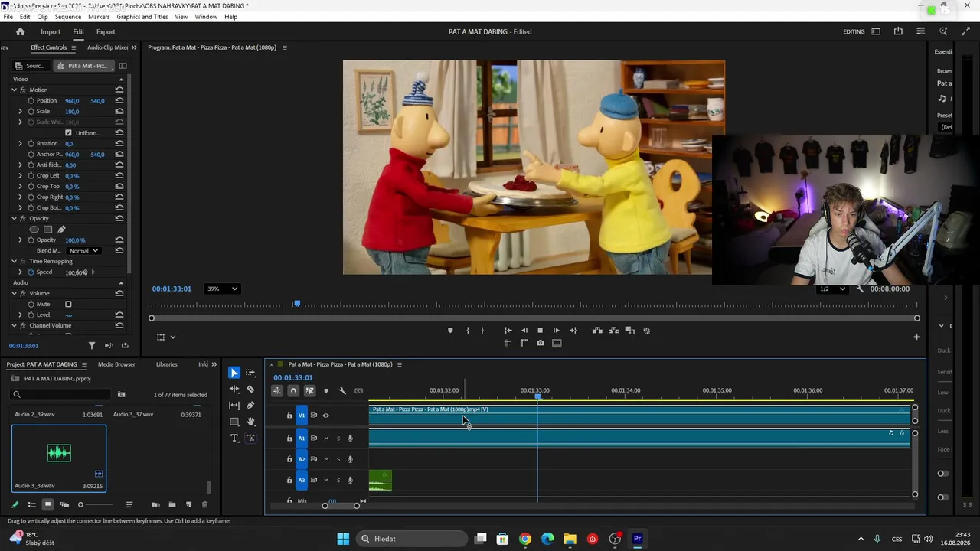Toggle track lock for V1
980x551 pixels.
coord(289,416)
